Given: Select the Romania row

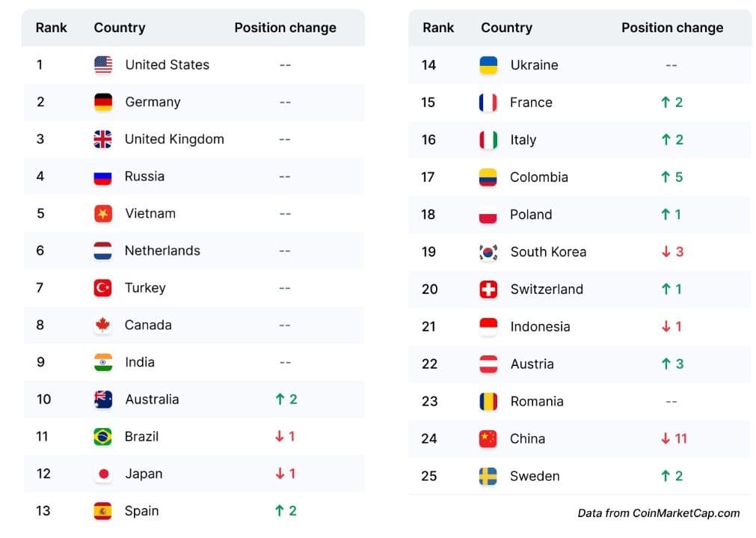Looking at the screenshot, I should tap(579, 402).
